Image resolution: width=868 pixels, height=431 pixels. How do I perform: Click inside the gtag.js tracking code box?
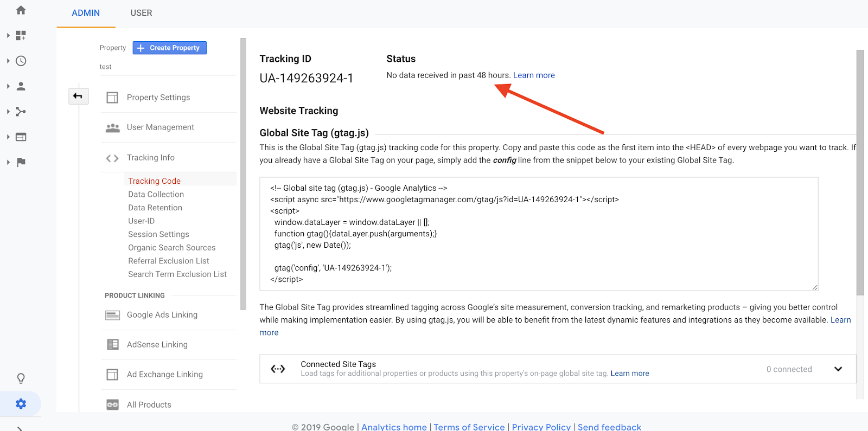(x=539, y=234)
